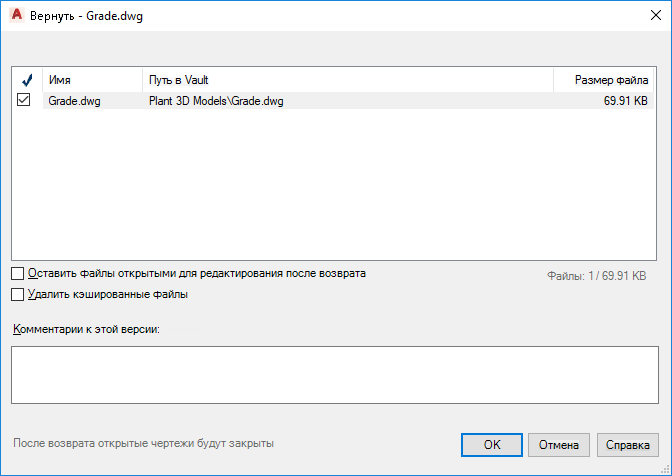Viewport: 672px width, 476px height.
Task: Open help via the Справка button
Action: (x=628, y=444)
